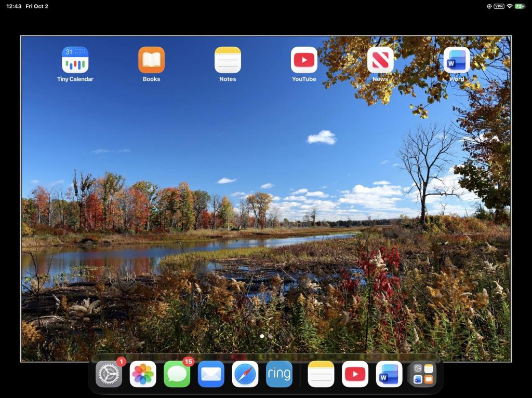Open the App Library in dock
Image resolution: width=532 pixels, height=398 pixels.
tap(423, 374)
